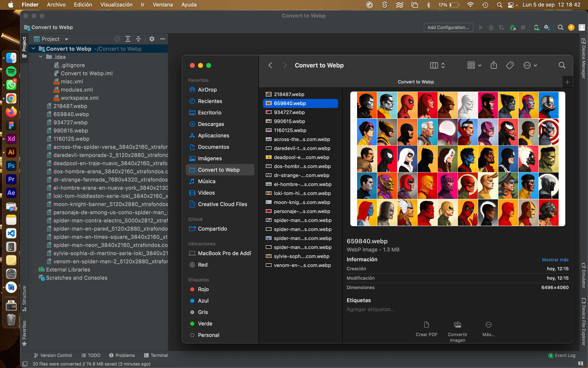Click Convertir imagen quick action
The image size is (588, 368).
458,332
